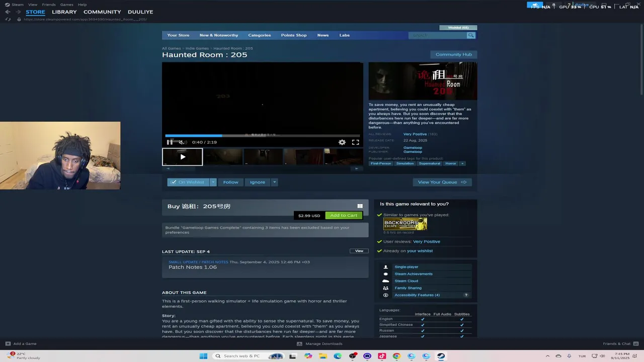The width and height of the screenshot is (644, 362).
Task: Open Manage Downloads
Action: (x=320, y=344)
